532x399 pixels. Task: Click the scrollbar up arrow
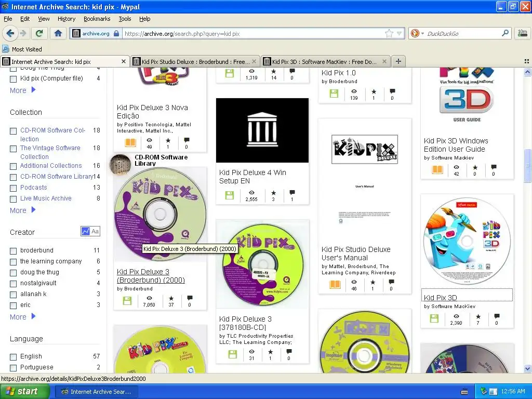point(527,72)
